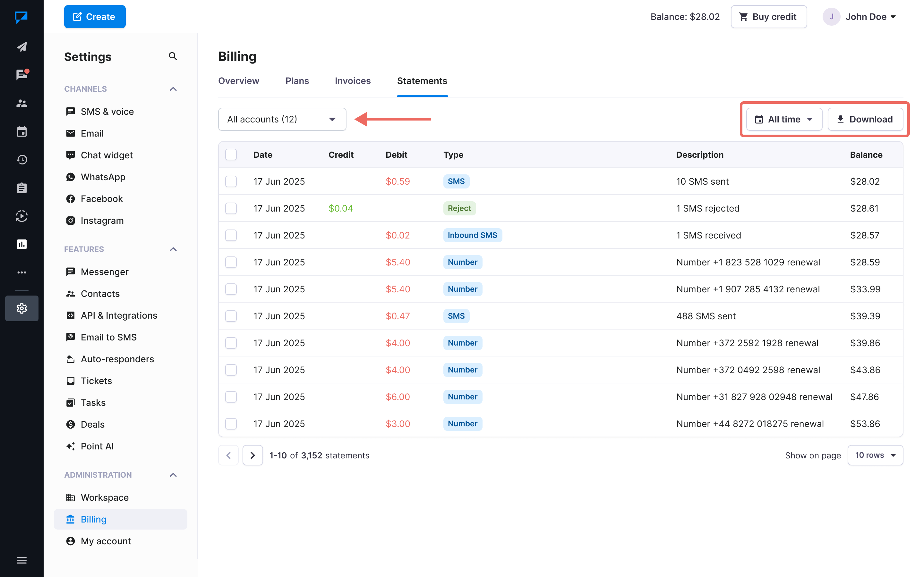Click the hamburger menu icon at bottom left
This screenshot has height=577, width=924.
click(22, 560)
